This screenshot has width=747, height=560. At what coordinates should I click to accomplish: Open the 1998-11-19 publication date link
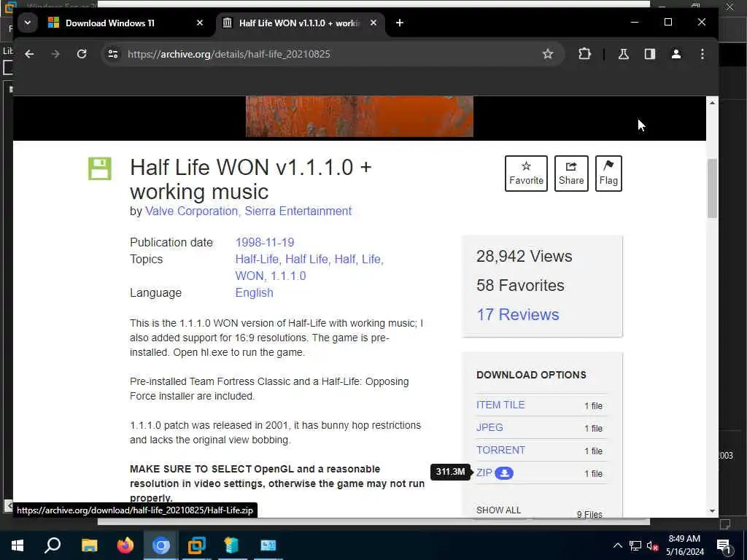click(x=265, y=242)
